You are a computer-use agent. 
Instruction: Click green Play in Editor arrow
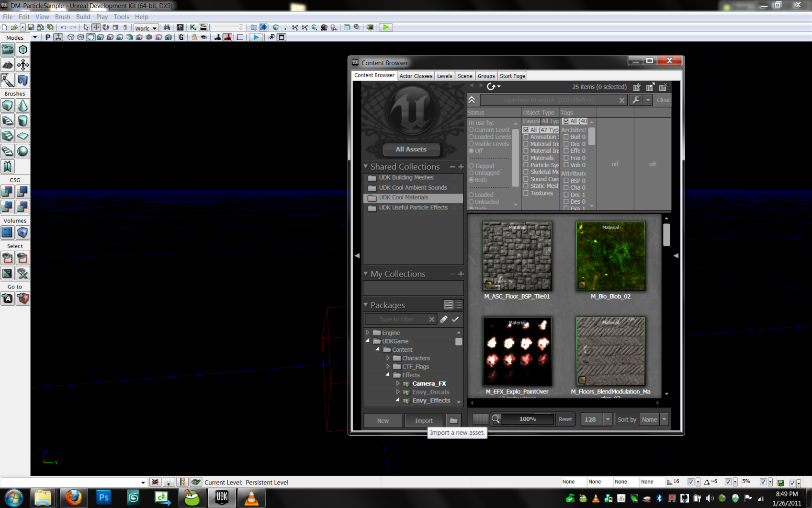tap(385, 27)
